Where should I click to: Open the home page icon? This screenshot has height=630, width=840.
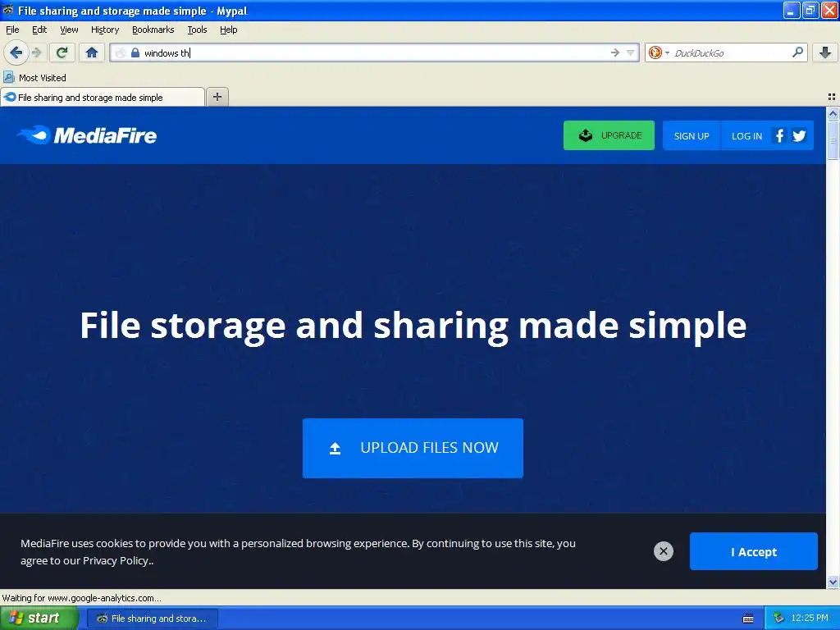pos(92,52)
